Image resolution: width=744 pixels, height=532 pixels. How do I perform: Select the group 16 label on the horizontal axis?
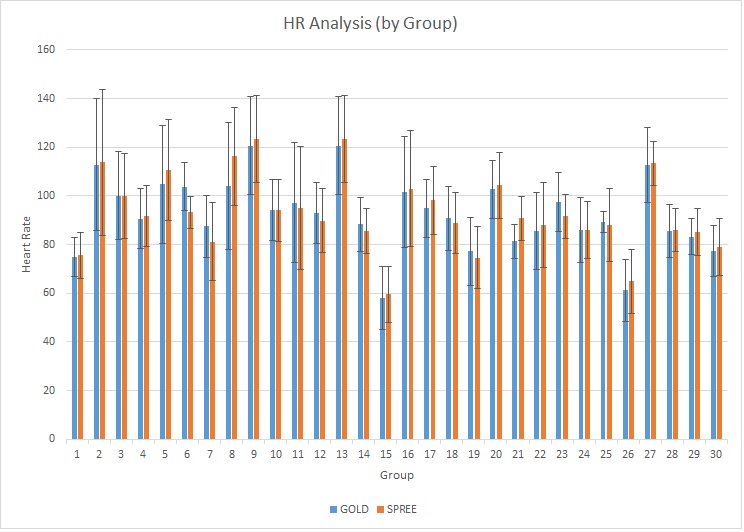click(x=407, y=453)
